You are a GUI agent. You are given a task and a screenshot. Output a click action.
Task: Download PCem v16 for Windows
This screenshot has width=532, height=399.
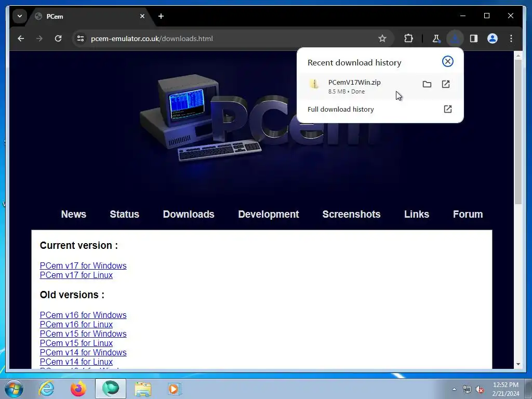pos(83,315)
